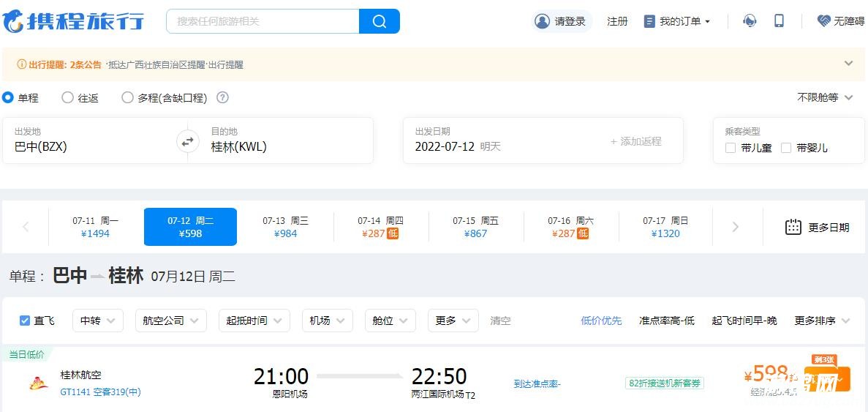This screenshot has height=412, width=868.
Task: Click the help question mark icon
Action: click(x=222, y=97)
